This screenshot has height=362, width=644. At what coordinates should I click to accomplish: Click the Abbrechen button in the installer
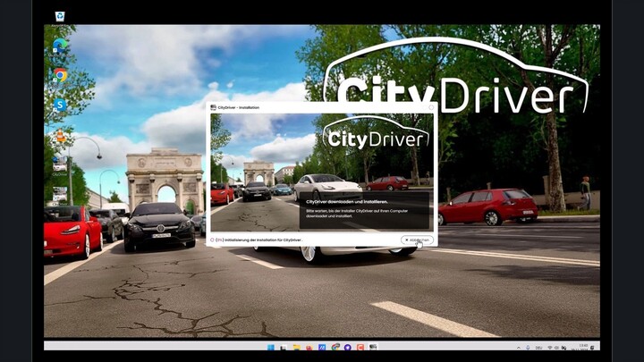tap(417, 240)
